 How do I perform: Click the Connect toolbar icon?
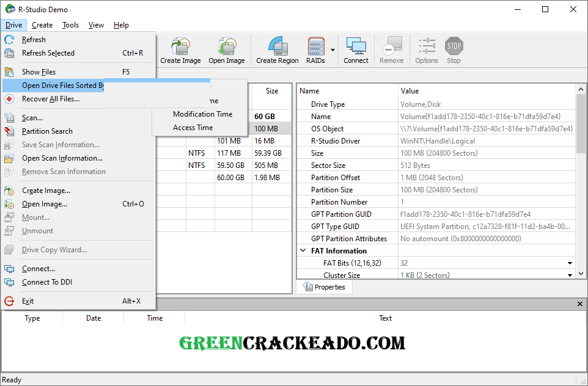(356, 49)
